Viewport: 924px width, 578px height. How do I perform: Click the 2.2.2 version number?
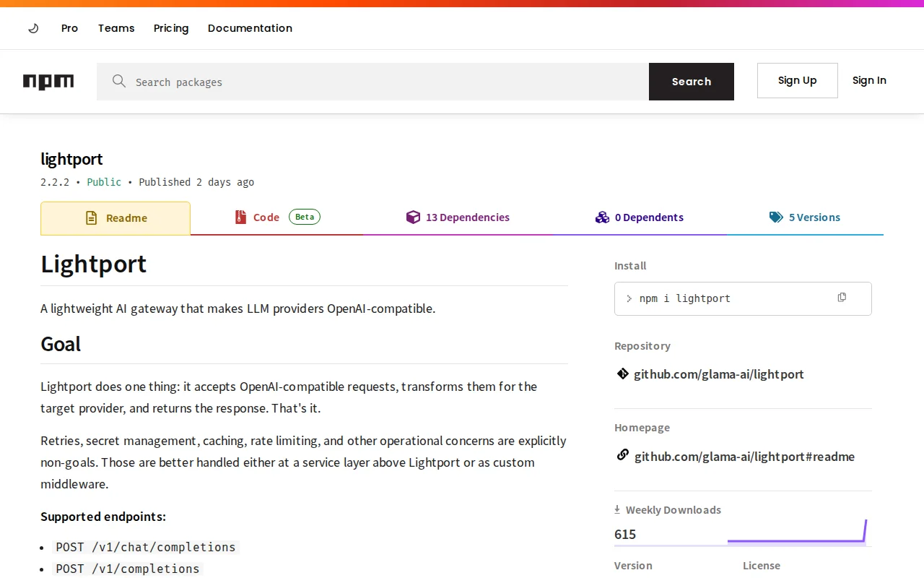(x=55, y=182)
